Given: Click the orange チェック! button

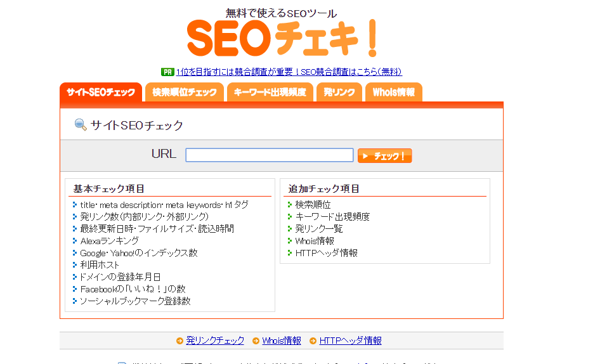Looking at the screenshot, I should 385,155.
